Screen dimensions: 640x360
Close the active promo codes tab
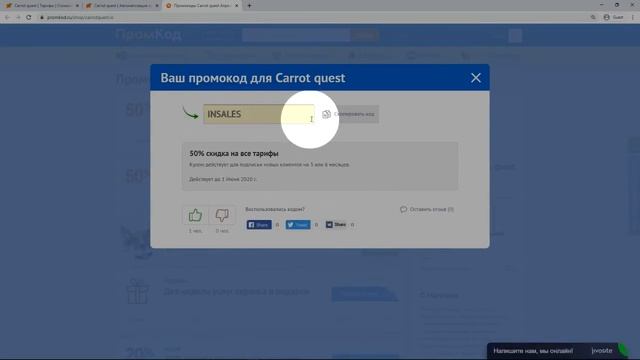(236, 6)
